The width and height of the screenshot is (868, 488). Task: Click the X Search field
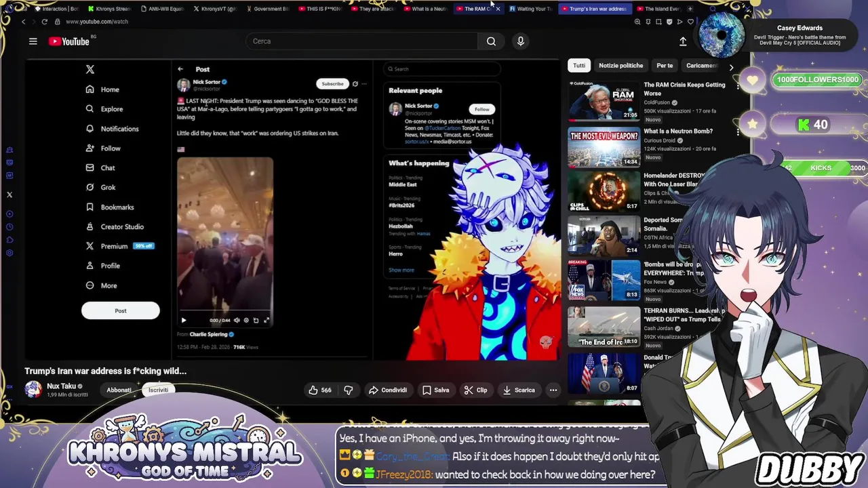click(442, 69)
